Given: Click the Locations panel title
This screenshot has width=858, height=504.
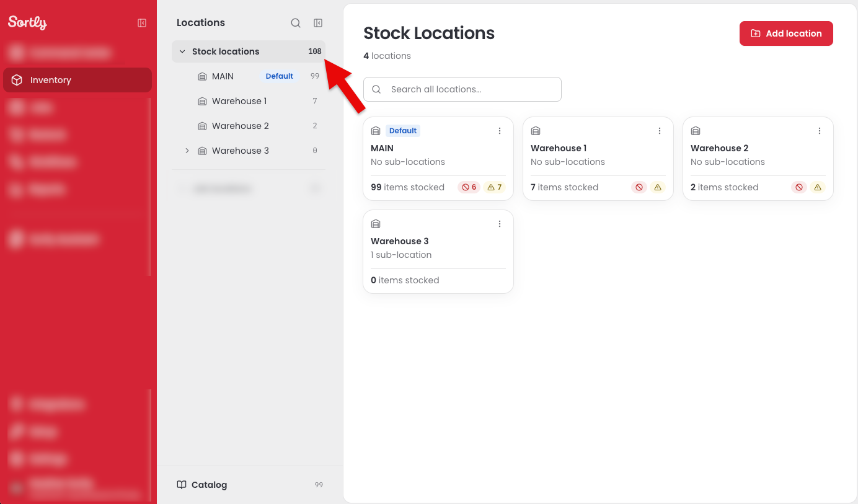Looking at the screenshot, I should click(x=201, y=22).
